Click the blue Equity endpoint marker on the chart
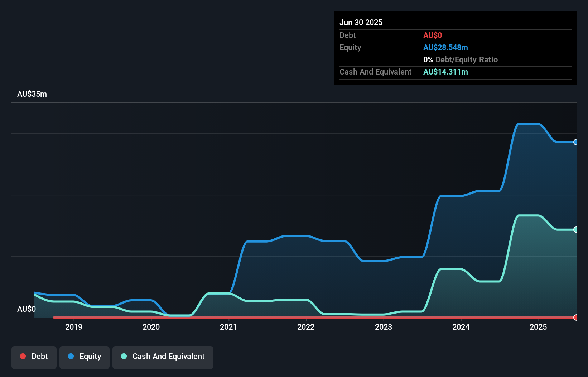 575,143
